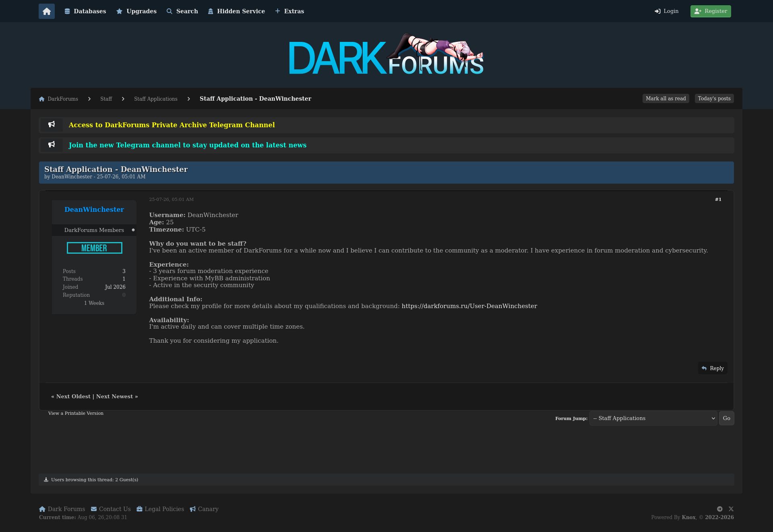This screenshot has height=532, width=773.
Task: Open the Upgrades menu item
Action: click(x=136, y=11)
